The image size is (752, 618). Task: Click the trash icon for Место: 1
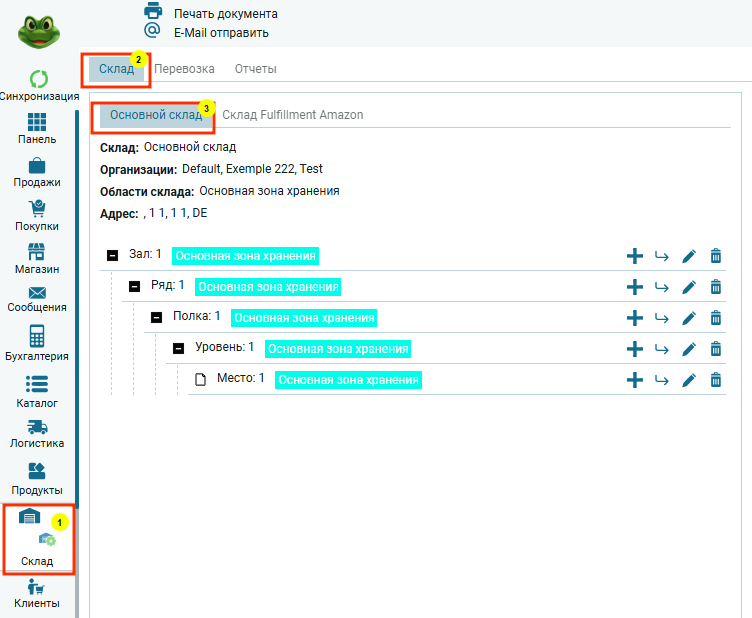[x=715, y=380]
